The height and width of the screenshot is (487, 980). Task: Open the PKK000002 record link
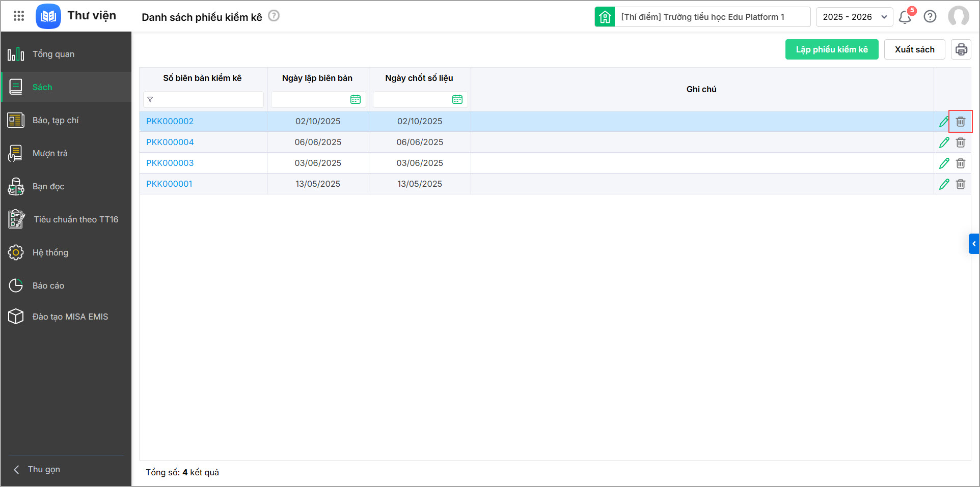coord(170,121)
